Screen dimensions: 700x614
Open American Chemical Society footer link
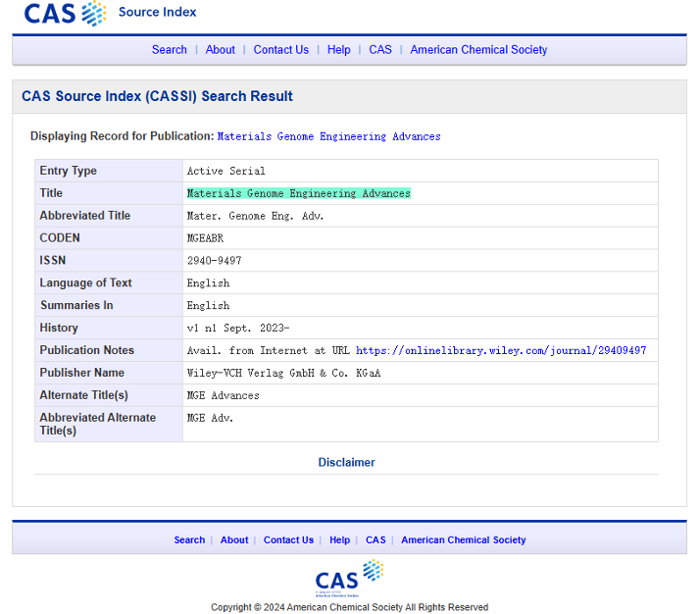click(463, 539)
